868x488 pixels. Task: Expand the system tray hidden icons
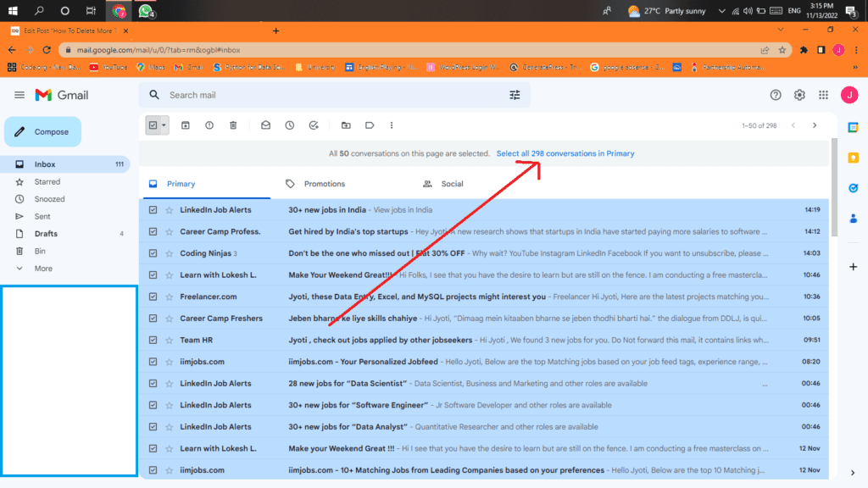(721, 10)
